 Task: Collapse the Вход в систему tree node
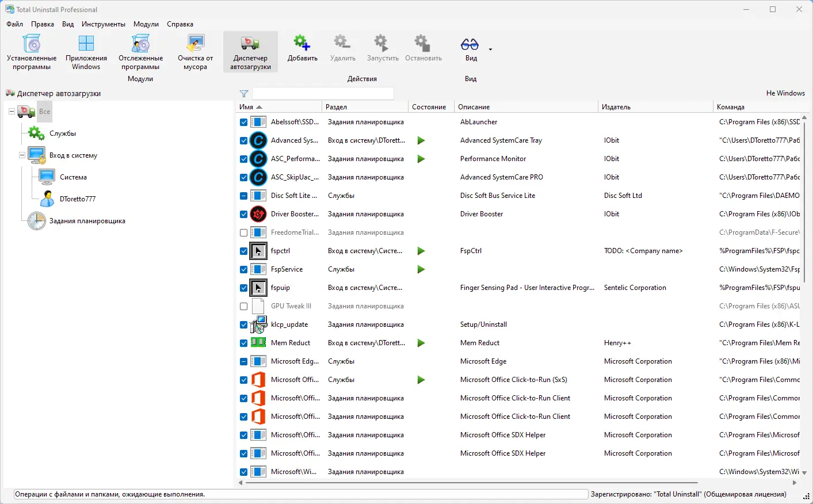[x=22, y=155]
